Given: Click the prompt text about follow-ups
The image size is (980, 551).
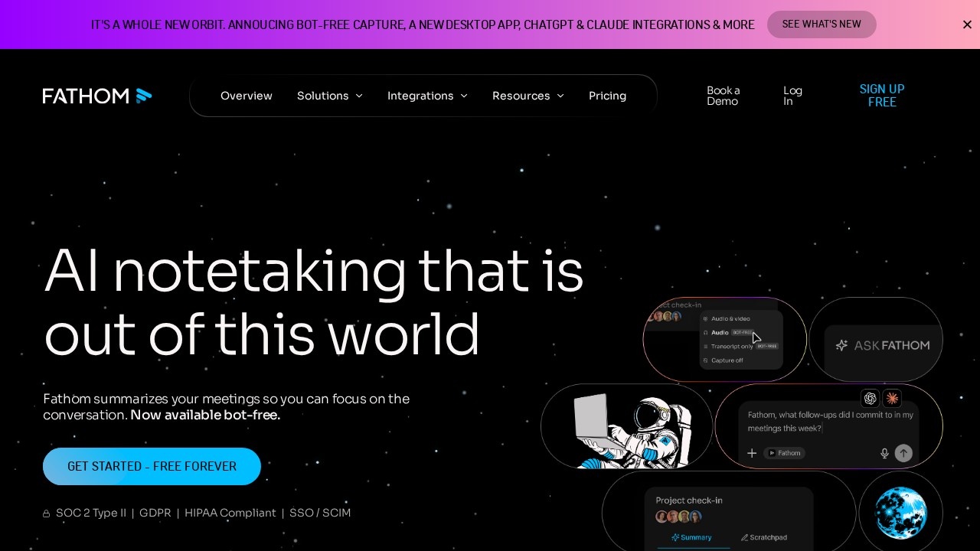Looking at the screenshot, I should click(831, 422).
